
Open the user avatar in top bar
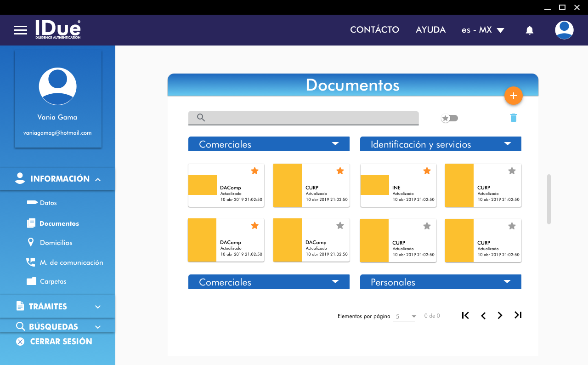point(564,30)
